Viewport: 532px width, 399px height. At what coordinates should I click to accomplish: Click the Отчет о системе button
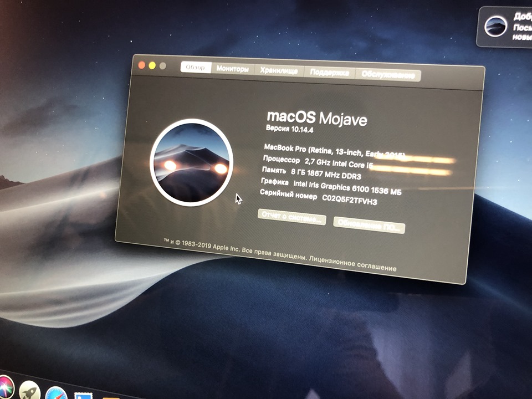[292, 217]
